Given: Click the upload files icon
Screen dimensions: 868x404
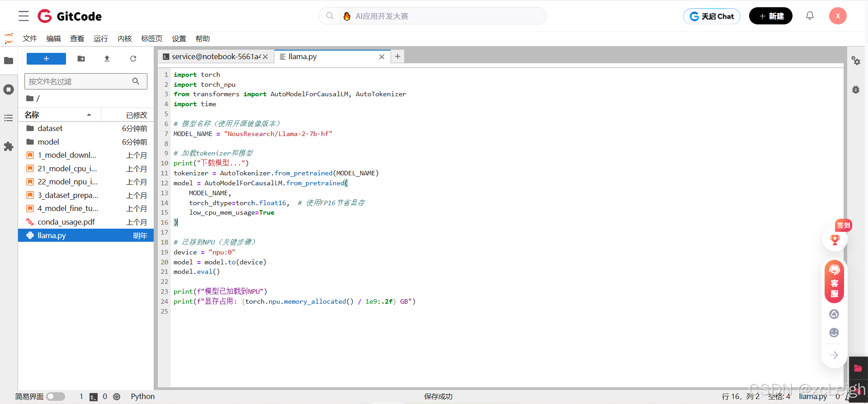Looking at the screenshot, I should pos(107,59).
